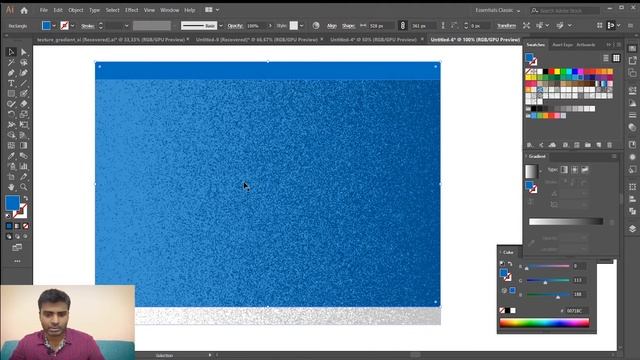Select the Pen tool
Viewport: 640px width, 360px height.
[11, 73]
